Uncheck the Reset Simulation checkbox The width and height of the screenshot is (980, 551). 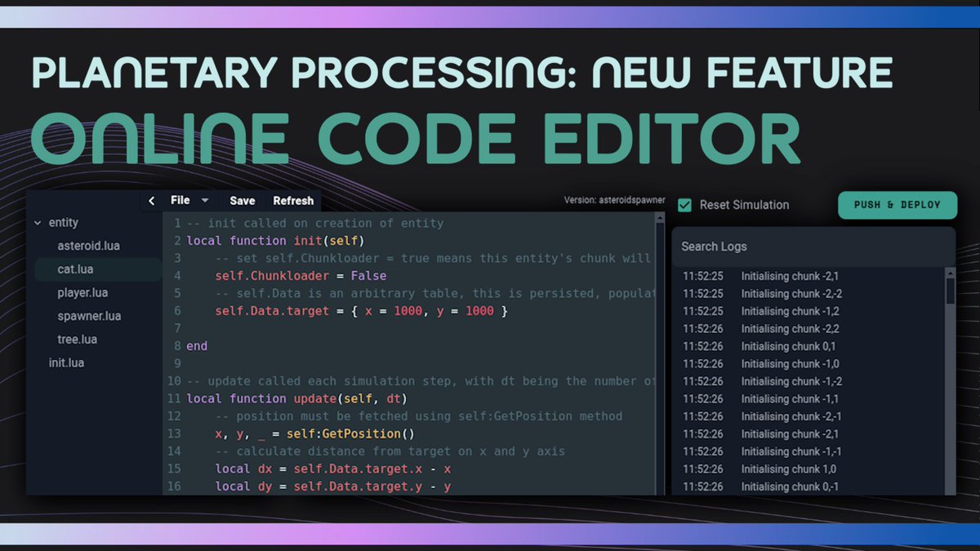point(685,205)
